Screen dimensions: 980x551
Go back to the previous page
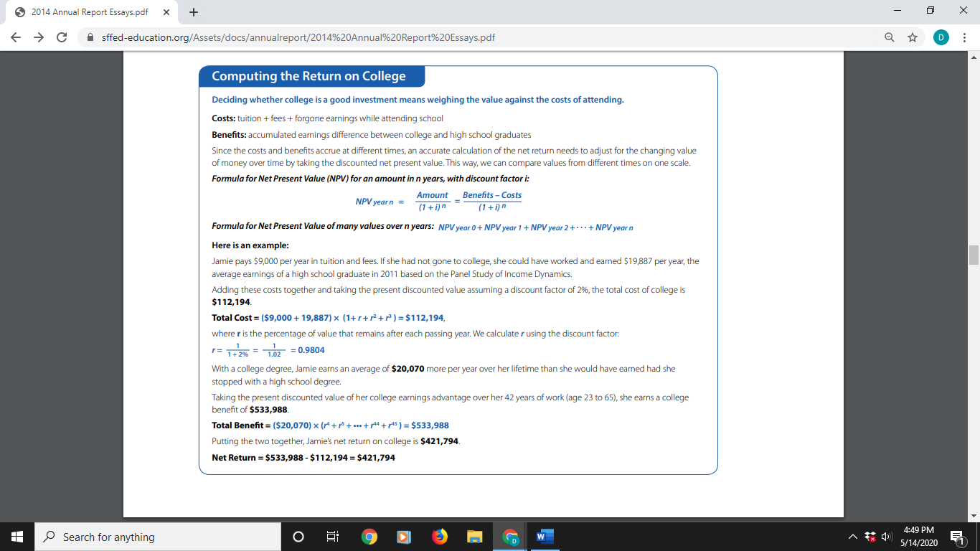16,37
